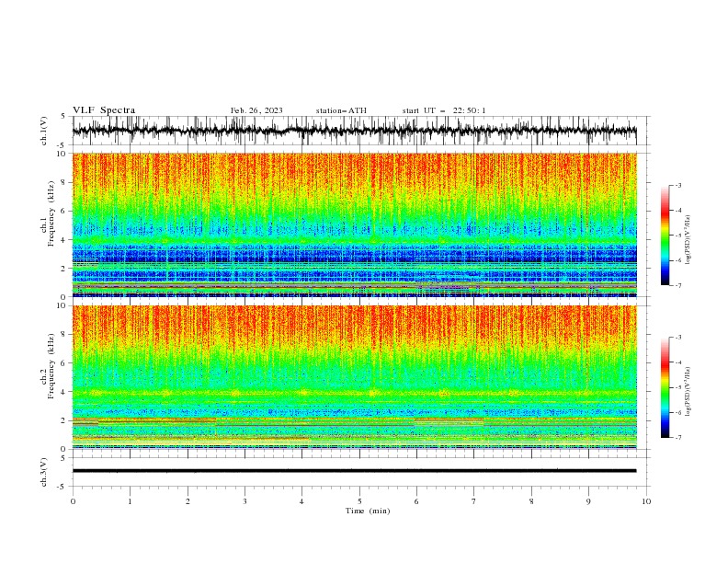Click the ch.2 log(PSD) colorbar label

pyautogui.click(x=688, y=392)
